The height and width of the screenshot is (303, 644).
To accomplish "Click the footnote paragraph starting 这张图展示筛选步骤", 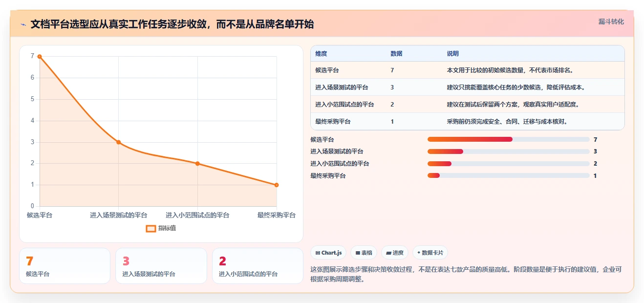I will pos(466,275).
